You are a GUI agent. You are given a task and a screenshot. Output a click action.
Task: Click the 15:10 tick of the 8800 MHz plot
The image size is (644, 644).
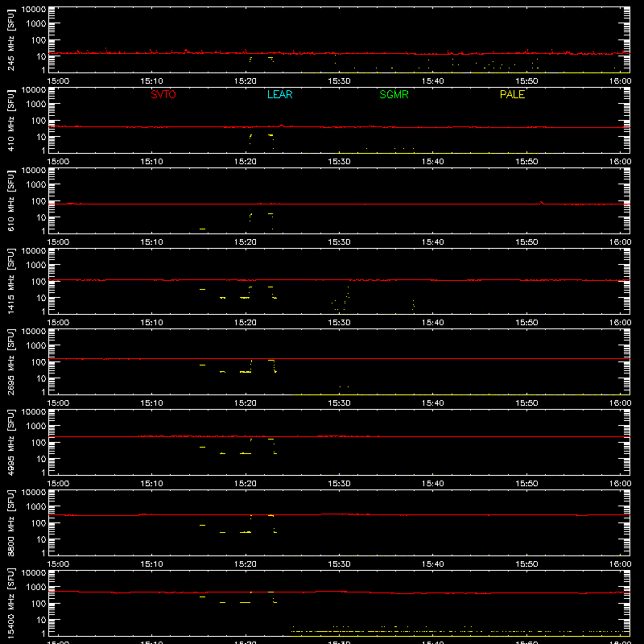point(152,564)
